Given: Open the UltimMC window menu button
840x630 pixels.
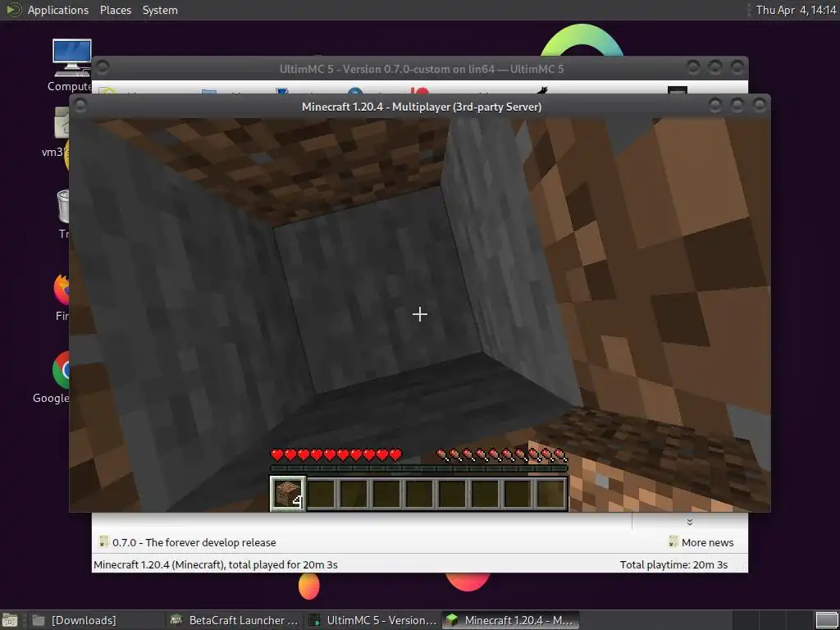Looking at the screenshot, I should 103,67.
